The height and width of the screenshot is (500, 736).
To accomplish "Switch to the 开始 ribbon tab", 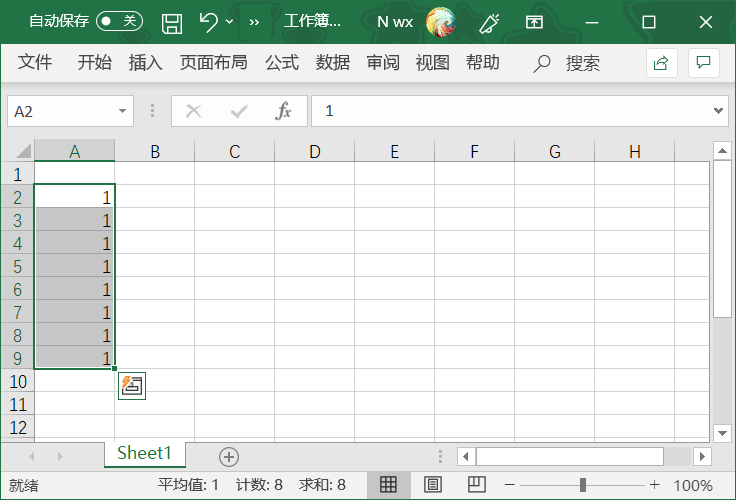I will 95,62.
